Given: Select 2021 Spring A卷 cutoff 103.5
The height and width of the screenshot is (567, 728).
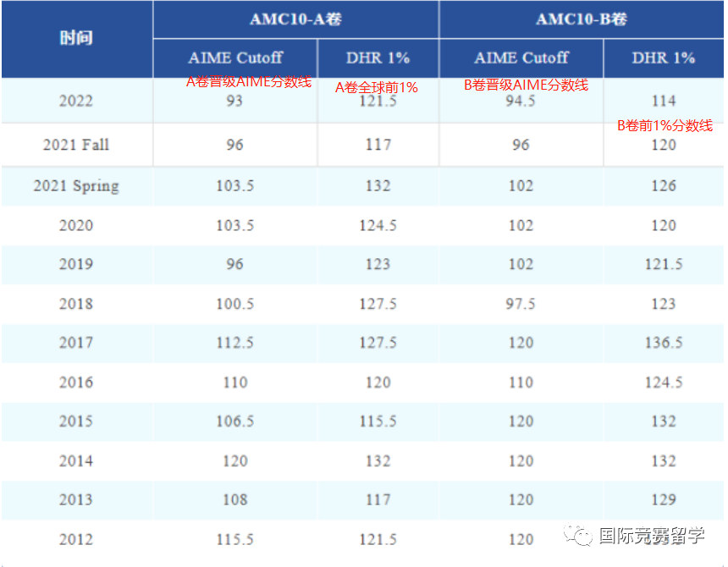Looking at the screenshot, I should point(235,185).
